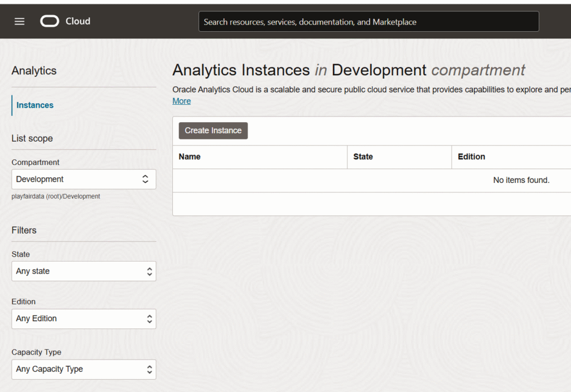Open the Edition filter dropdown
The width and height of the screenshot is (571, 392).
84,319
